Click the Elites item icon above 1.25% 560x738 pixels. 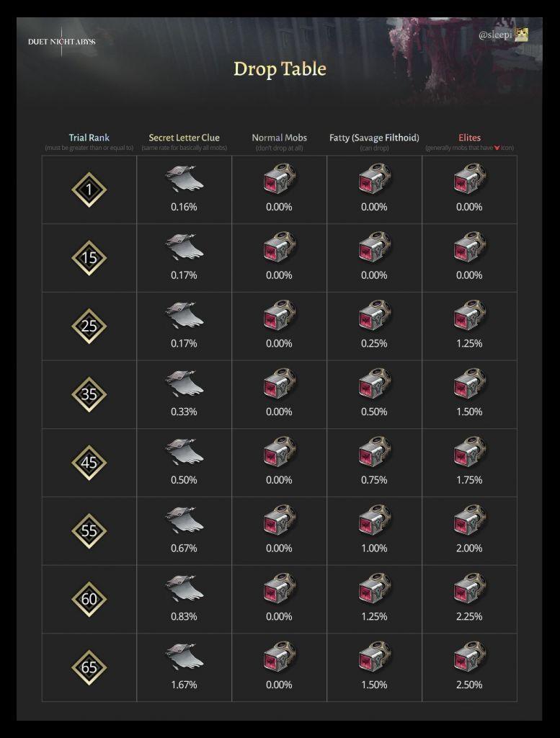click(470, 316)
